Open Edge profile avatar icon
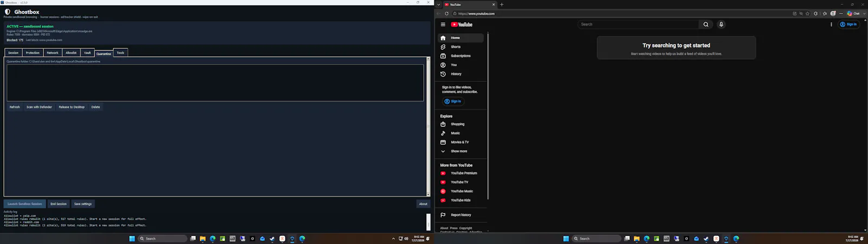Screen dimensions: 868x244 [x=833, y=14]
